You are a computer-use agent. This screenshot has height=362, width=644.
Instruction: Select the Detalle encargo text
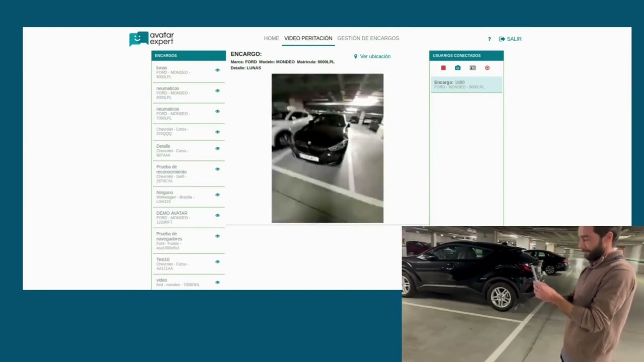click(173, 150)
